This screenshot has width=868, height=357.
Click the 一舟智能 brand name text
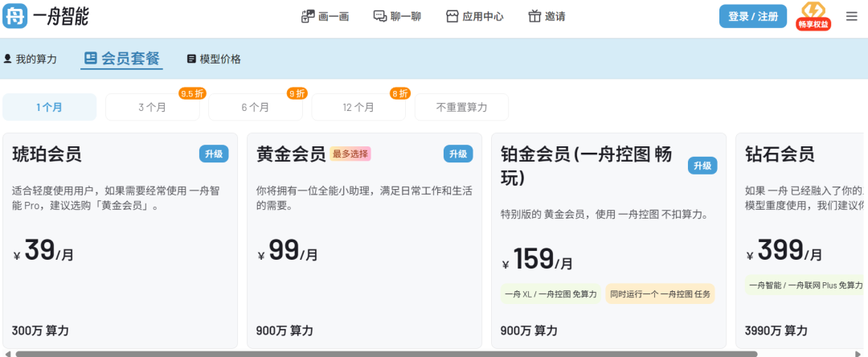tap(61, 16)
